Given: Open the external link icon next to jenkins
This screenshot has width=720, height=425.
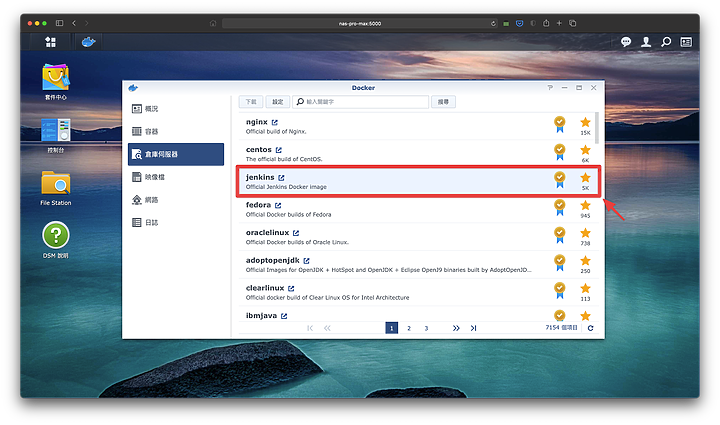Looking at the screenshot, I should coord(281,178).
